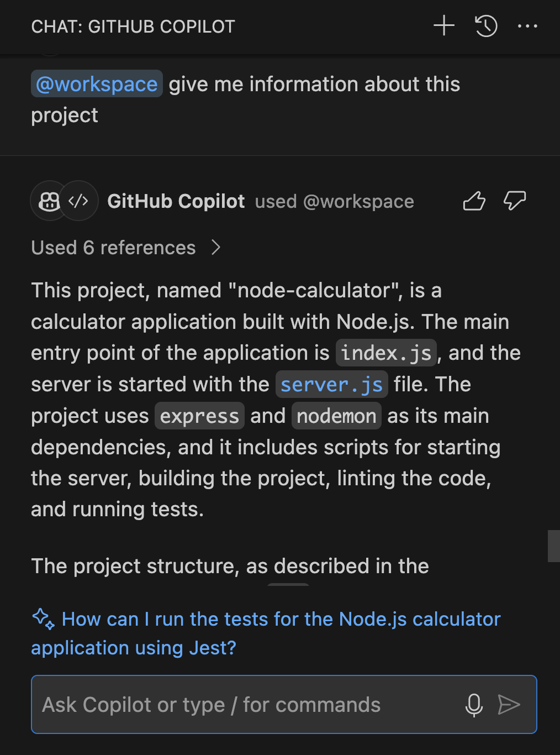Click the CHAT: GITHUB COPILOT panel title
This screenshot has width=560, height=755.
133,27
